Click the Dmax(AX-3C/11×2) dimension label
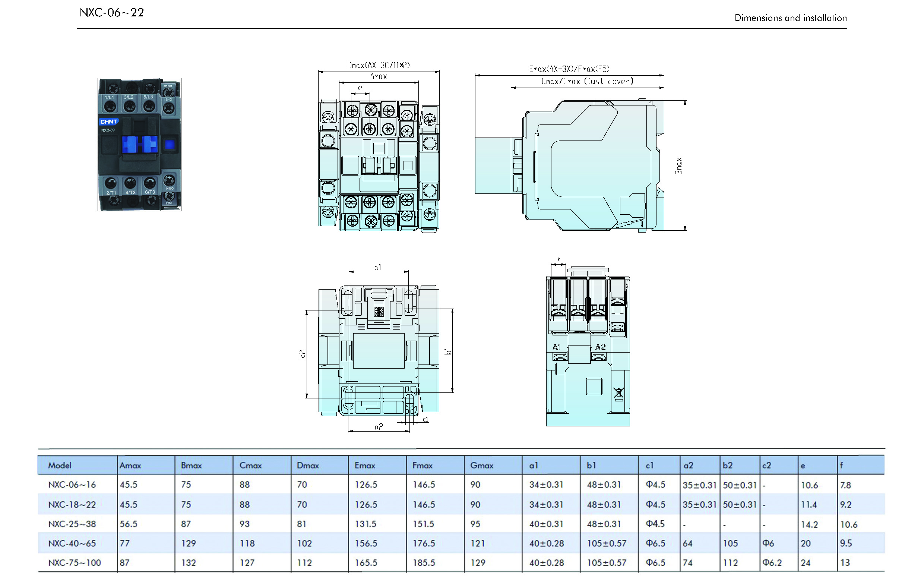 point(379,65)
